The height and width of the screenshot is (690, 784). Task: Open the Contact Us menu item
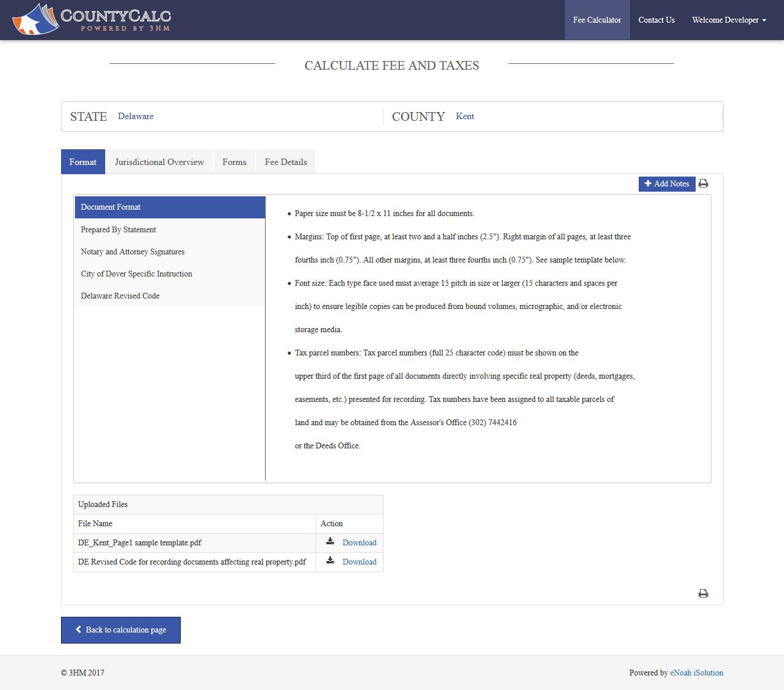coord(656,19)
